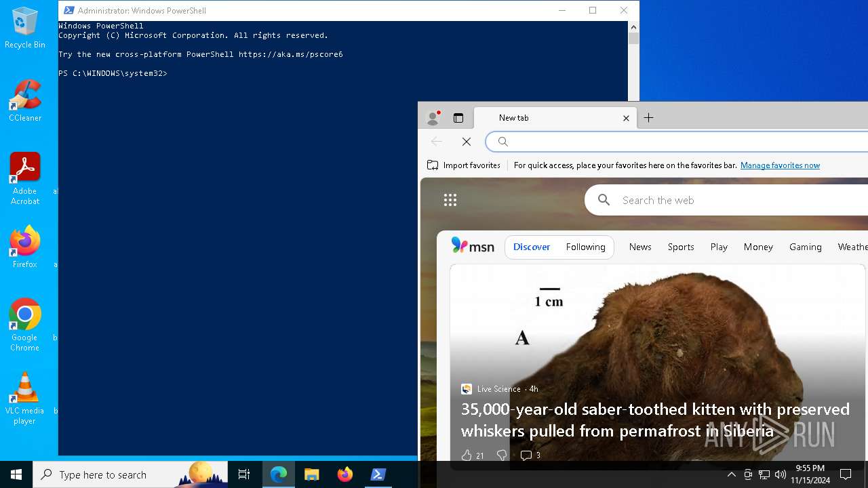Screen dimensions: 868x488
Task: Open the Money category
Action: click(x=758, y=247)
